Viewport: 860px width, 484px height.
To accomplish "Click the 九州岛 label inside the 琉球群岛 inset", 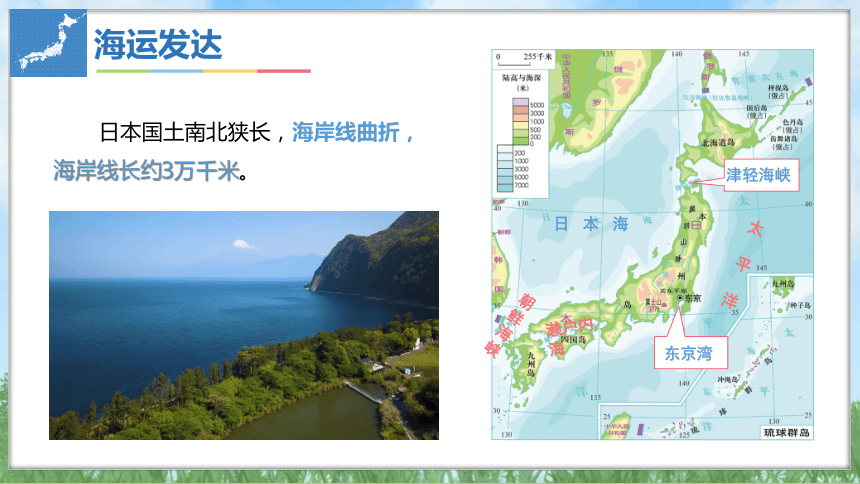I will (x=783, y=284).
